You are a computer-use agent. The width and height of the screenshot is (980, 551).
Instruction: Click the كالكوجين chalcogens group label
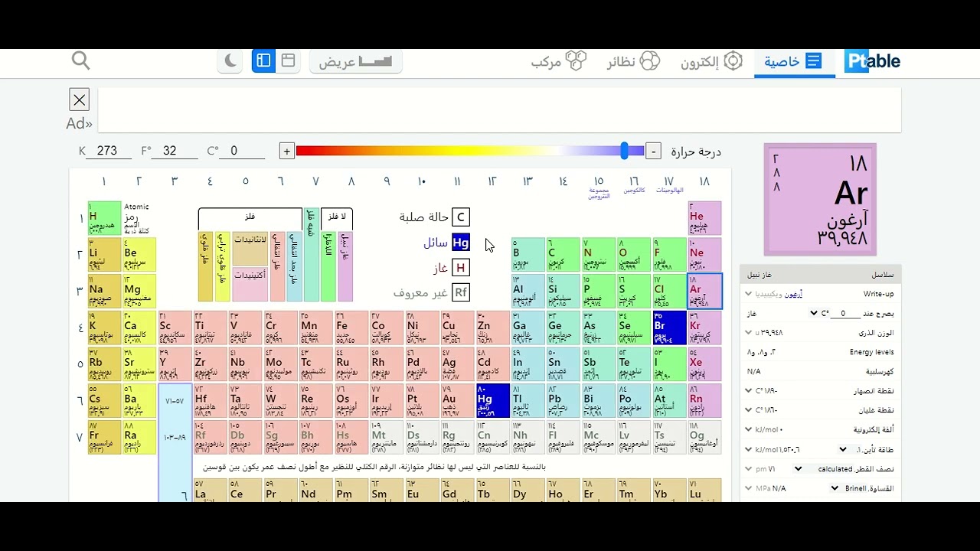coord(634,191)
